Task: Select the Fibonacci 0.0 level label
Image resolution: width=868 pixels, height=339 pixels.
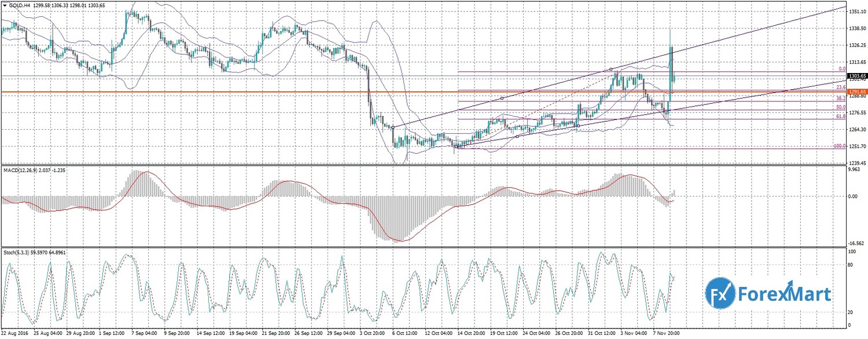Action: (843, 69)
